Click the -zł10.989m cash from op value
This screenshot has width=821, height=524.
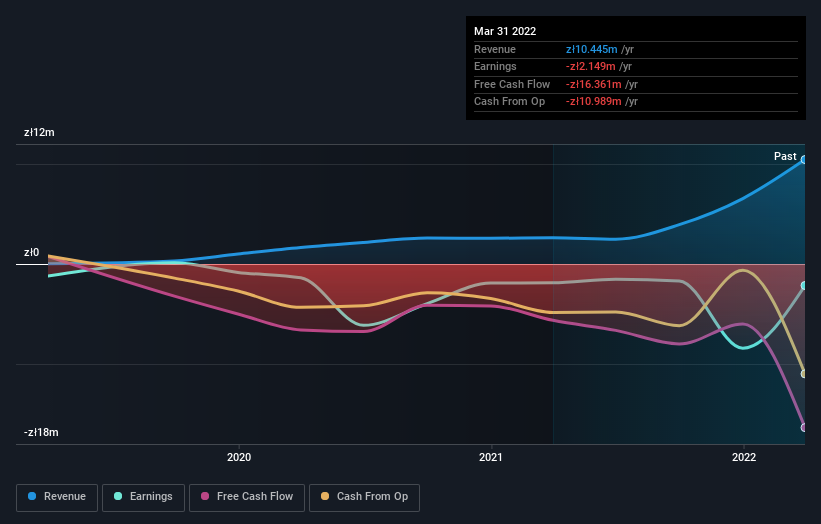point(594,102)
